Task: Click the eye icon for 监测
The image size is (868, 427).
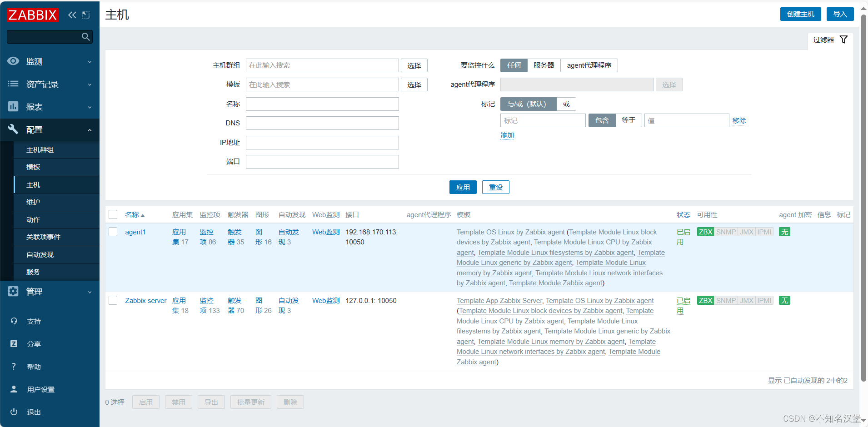Action: tap(13, 61)
